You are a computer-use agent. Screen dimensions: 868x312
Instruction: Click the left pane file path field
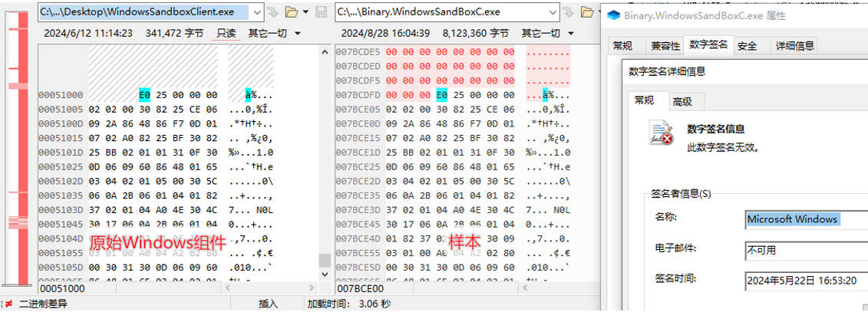point(144,11)
